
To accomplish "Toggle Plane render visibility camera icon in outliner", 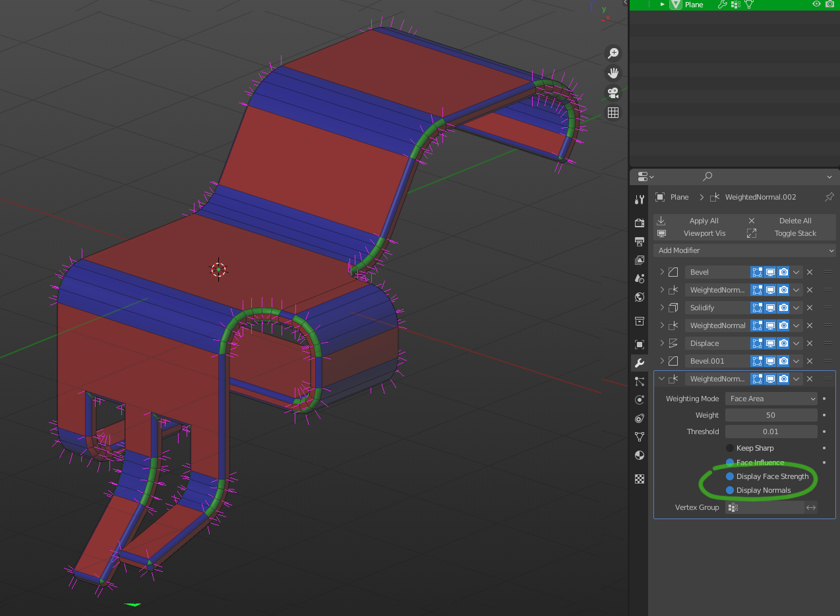I will click(829, 4).
